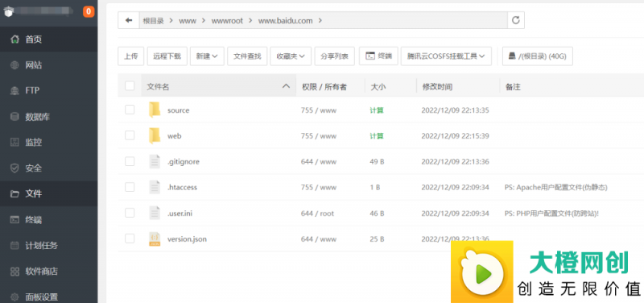
Task: Sort by 文件名 column arrow
Action: tap(287, 86)
